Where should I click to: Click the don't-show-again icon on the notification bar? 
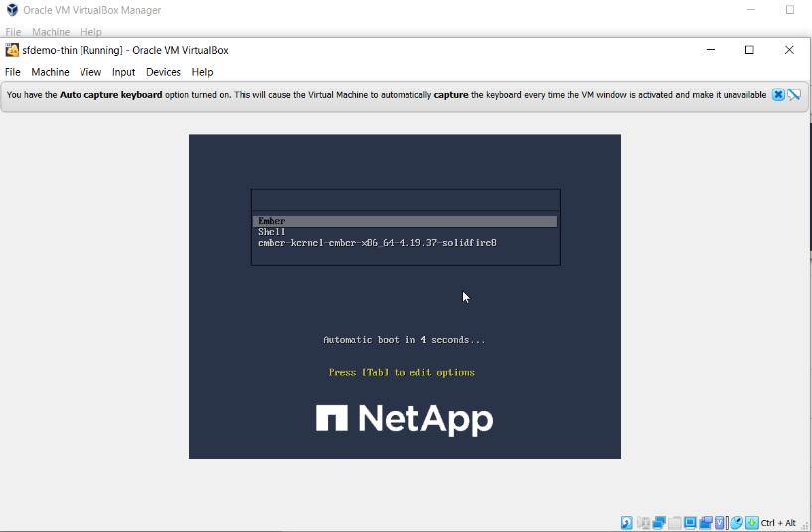[794, 94]
